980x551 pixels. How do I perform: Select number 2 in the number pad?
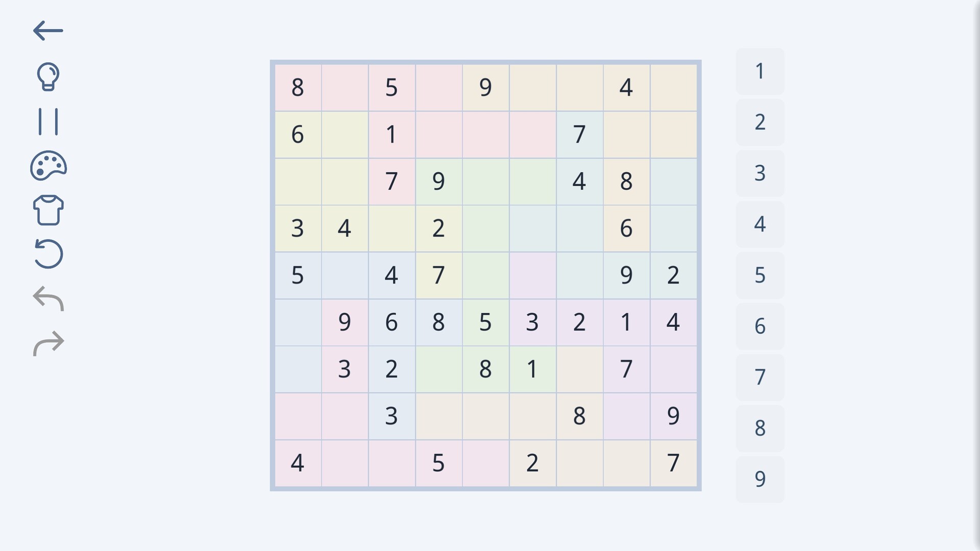759,122
